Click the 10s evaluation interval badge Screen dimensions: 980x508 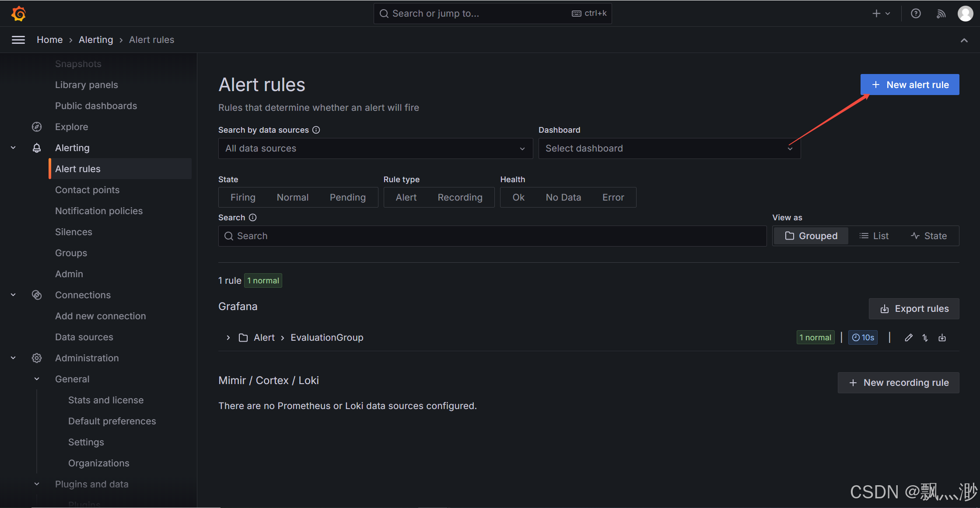863,338
